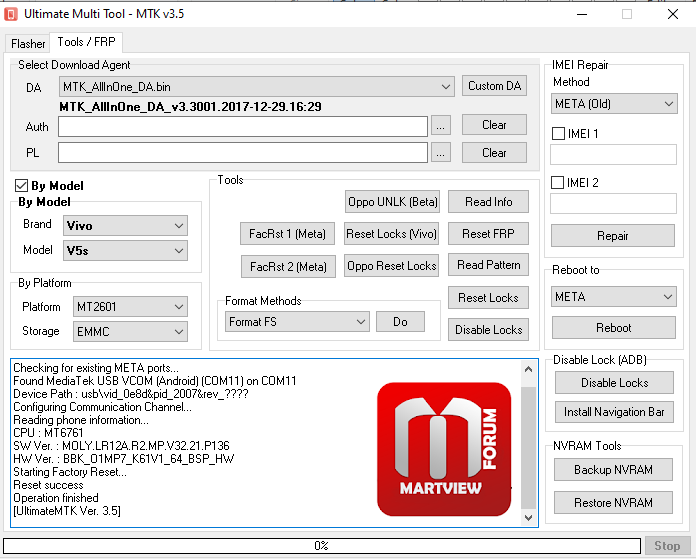Clear the PL file field
This screenshot has width=696, height=559.
click(494, 153)
